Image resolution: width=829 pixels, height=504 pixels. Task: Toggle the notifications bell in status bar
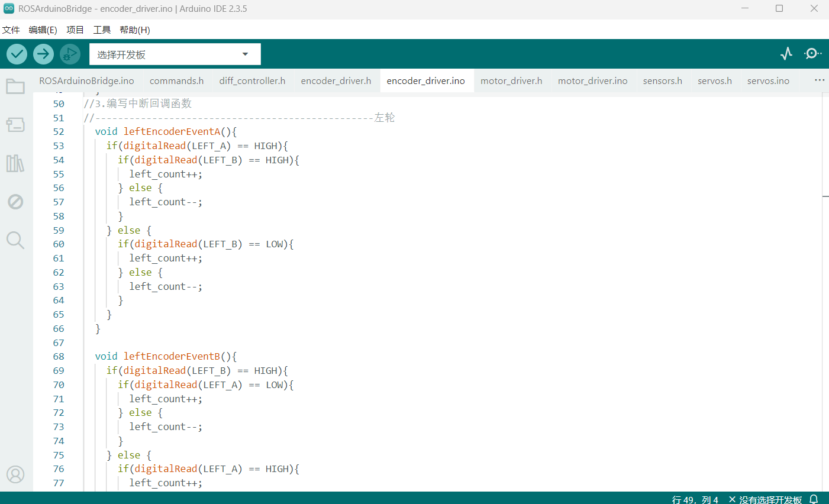click(814, 499)
